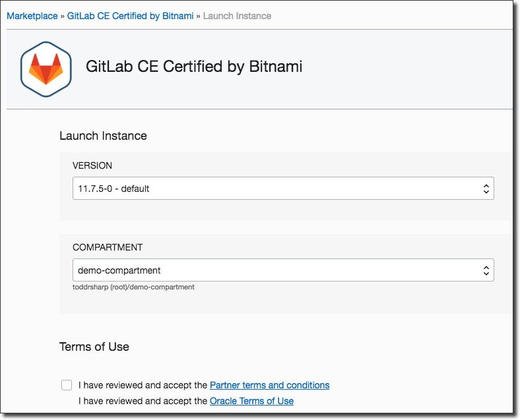Click the text label beside the terms checkbox
Viewport: 520px width, 420px height.
(143, 385)
